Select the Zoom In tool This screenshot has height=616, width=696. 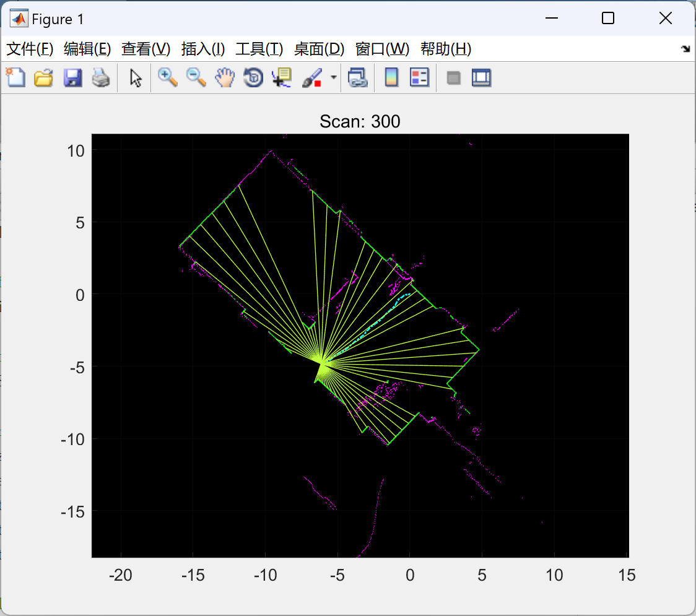(x=167, y=77)
